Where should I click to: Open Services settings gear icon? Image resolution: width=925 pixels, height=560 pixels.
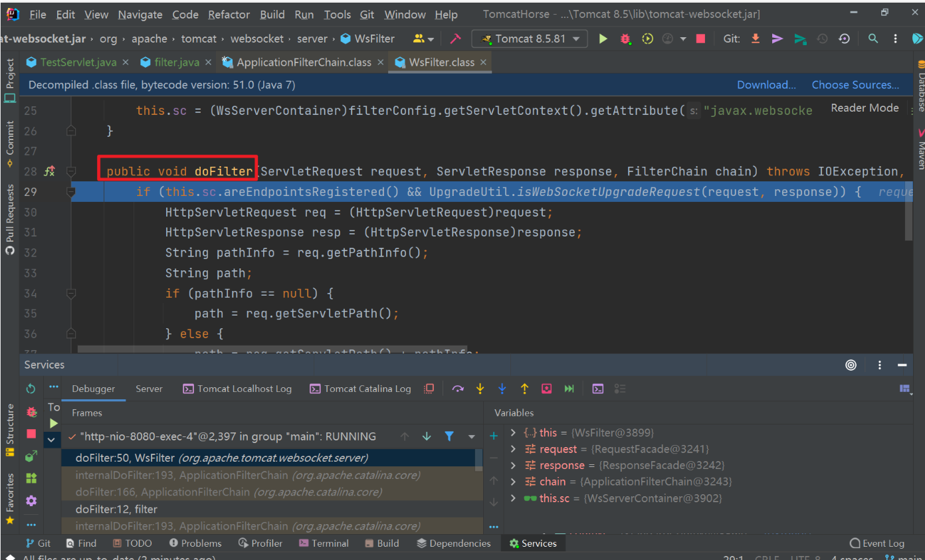click(31, 501)
